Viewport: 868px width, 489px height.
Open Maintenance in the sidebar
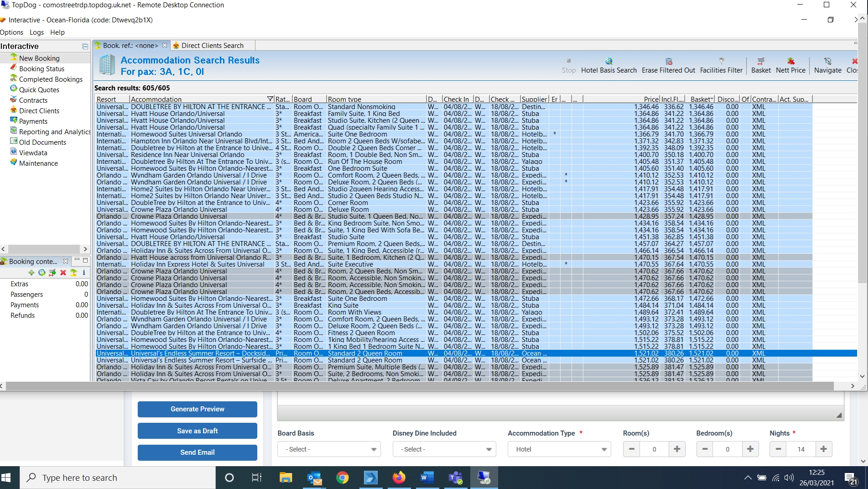[x=38, y=163]
